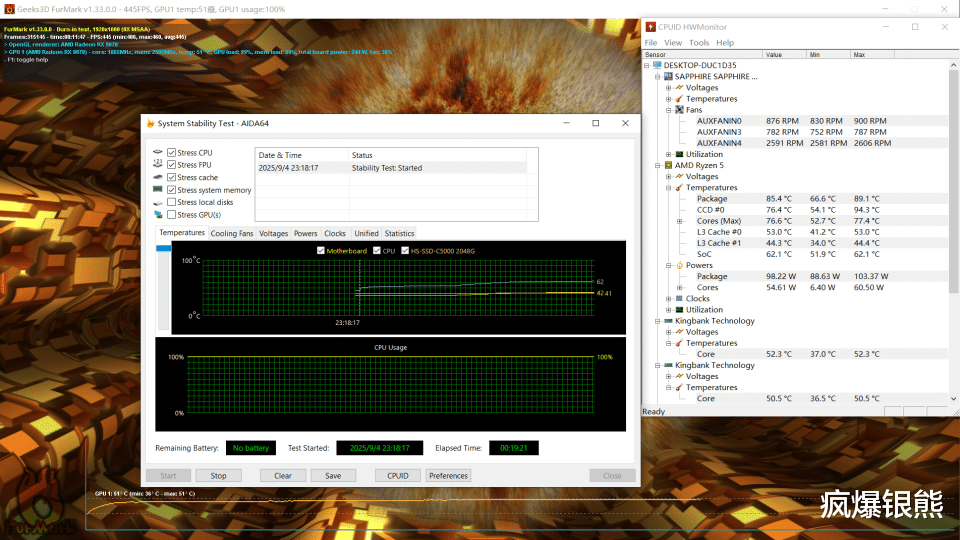Click the CPUID button in AIDA64

[x=398, y=476]
